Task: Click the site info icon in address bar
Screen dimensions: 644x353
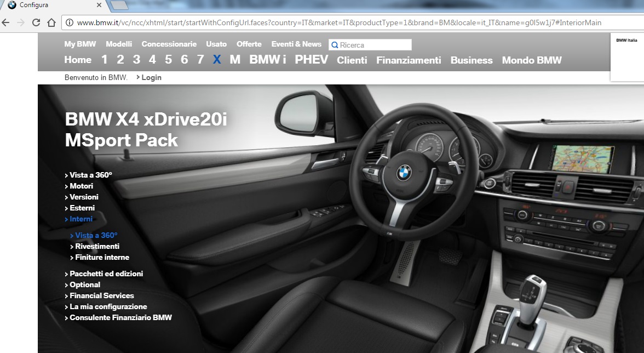Action: 70,22
